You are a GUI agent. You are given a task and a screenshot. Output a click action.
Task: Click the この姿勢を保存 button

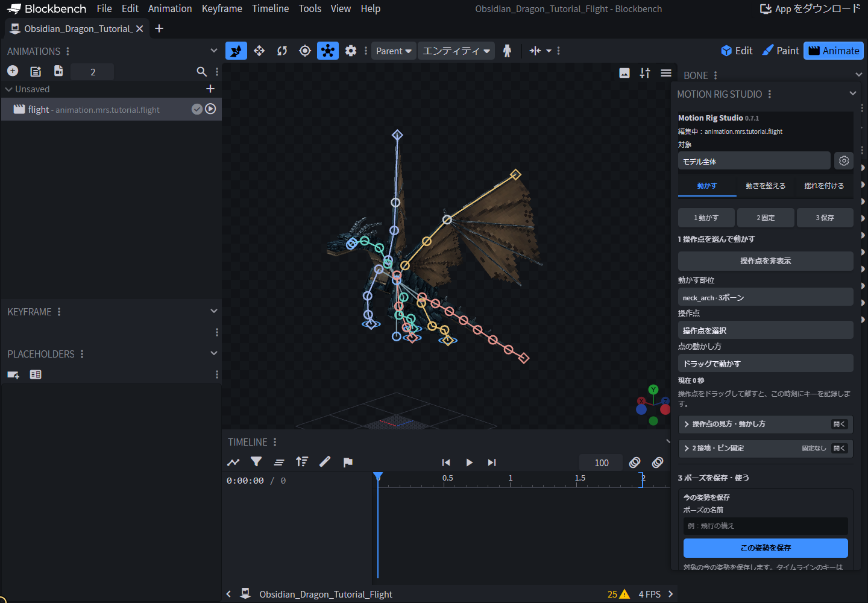[x=766, y=548]
